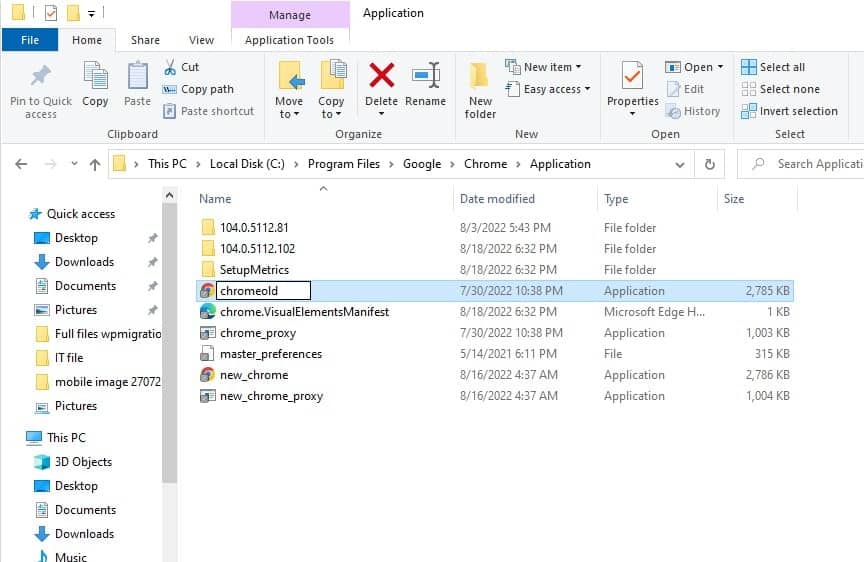Screen dimensions: 864x562
Task: Open the Application Tools tab
Action: [x=289, y=40]
